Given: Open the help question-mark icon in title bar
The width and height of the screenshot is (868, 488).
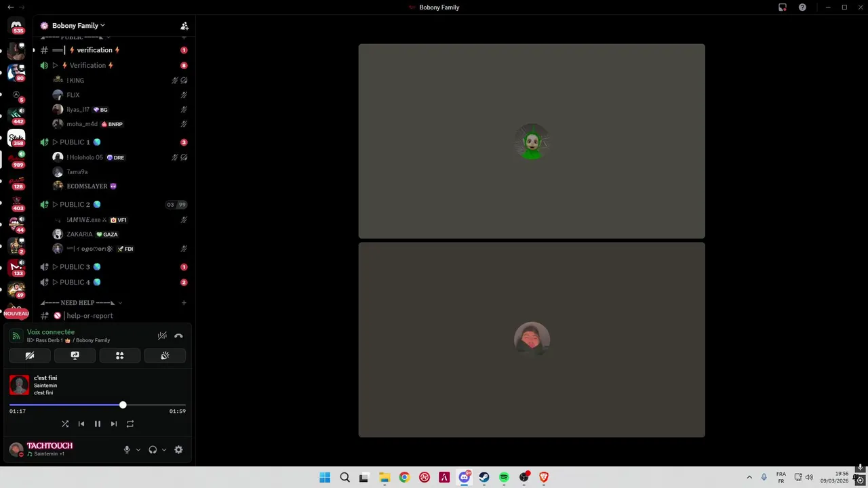Looking at the screenshot, I should point(802,7).
